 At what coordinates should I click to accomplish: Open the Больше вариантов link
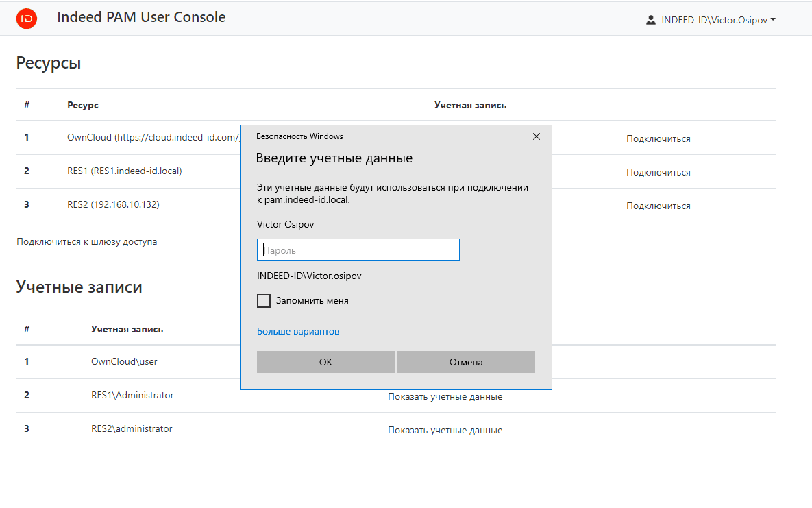coord(298,332)
